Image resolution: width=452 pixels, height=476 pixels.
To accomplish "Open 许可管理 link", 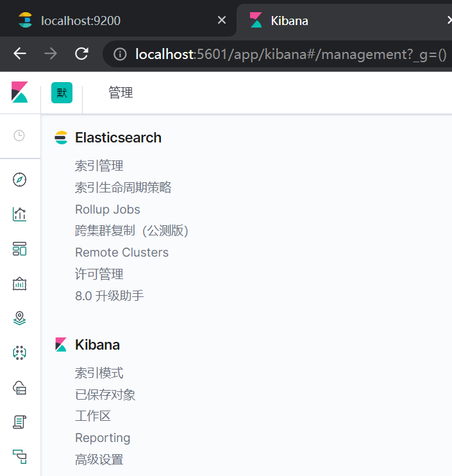I will point(99,274).
